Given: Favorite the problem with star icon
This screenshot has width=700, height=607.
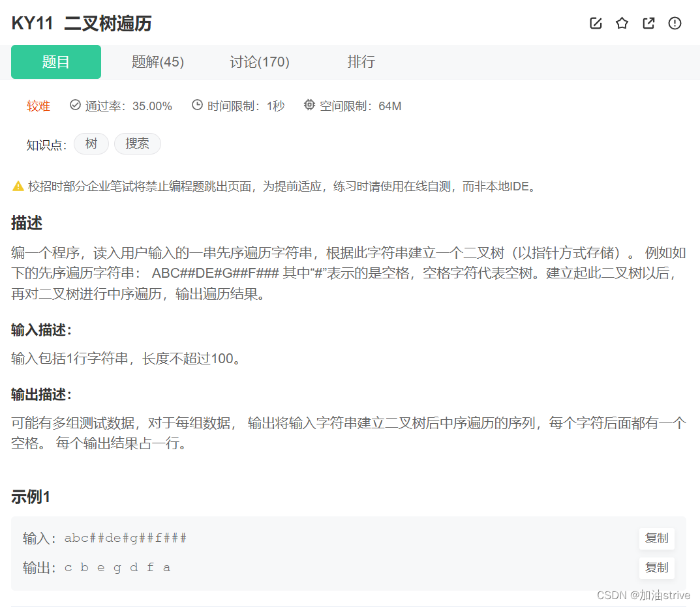Looking at the screenshot, I should [622, 23].
